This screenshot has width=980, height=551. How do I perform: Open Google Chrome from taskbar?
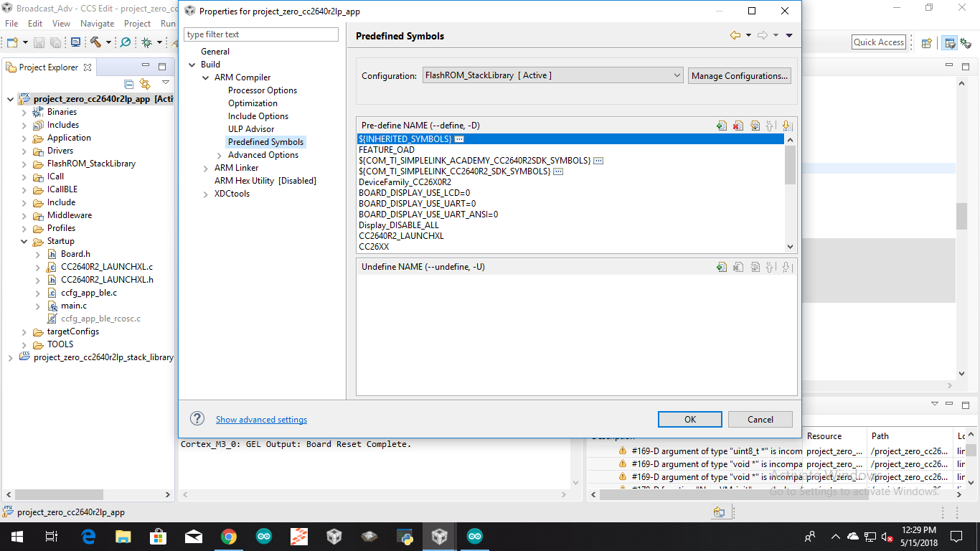point(229,536)
